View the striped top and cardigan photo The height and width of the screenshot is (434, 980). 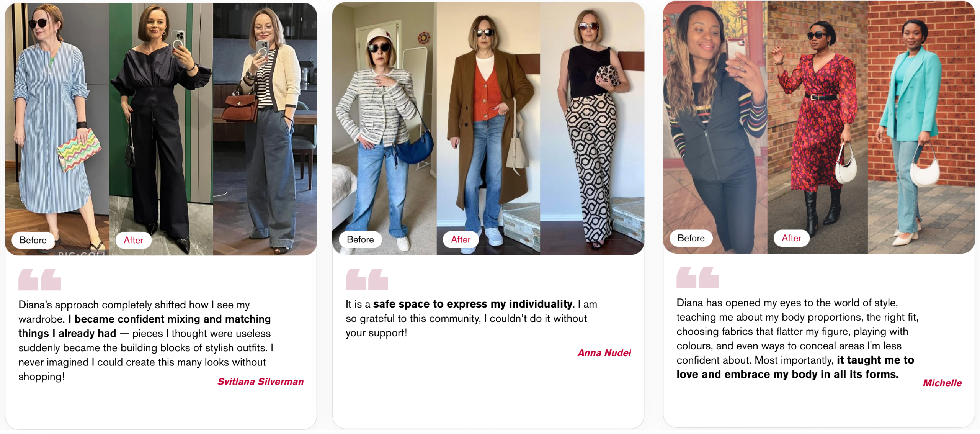coord(265,129)
